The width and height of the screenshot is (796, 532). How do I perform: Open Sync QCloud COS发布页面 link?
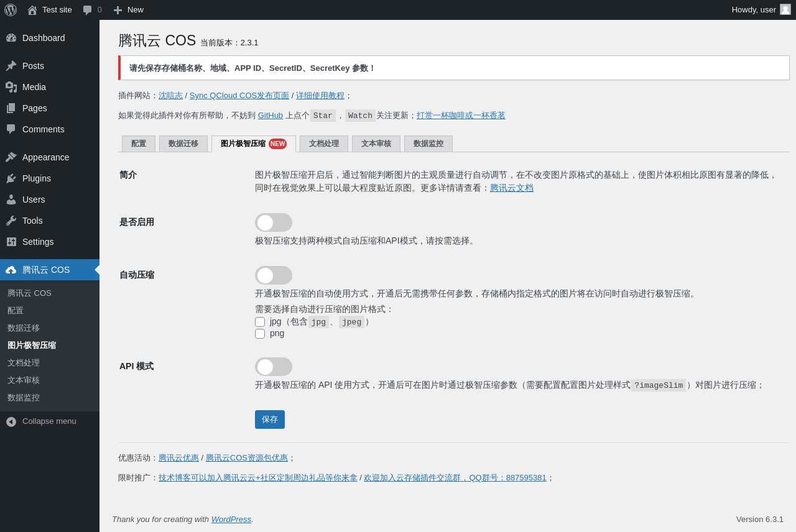(239, 96)
